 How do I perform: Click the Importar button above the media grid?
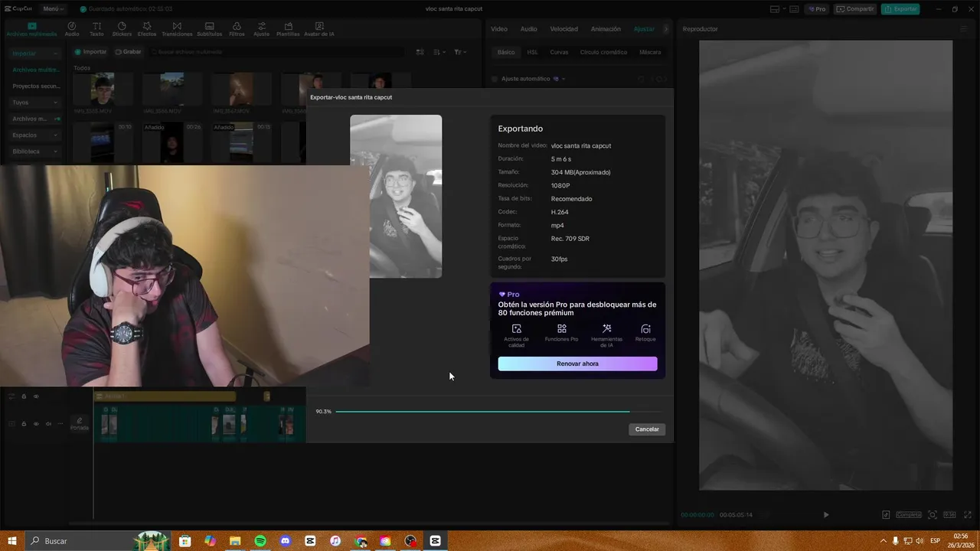(90, 52)
